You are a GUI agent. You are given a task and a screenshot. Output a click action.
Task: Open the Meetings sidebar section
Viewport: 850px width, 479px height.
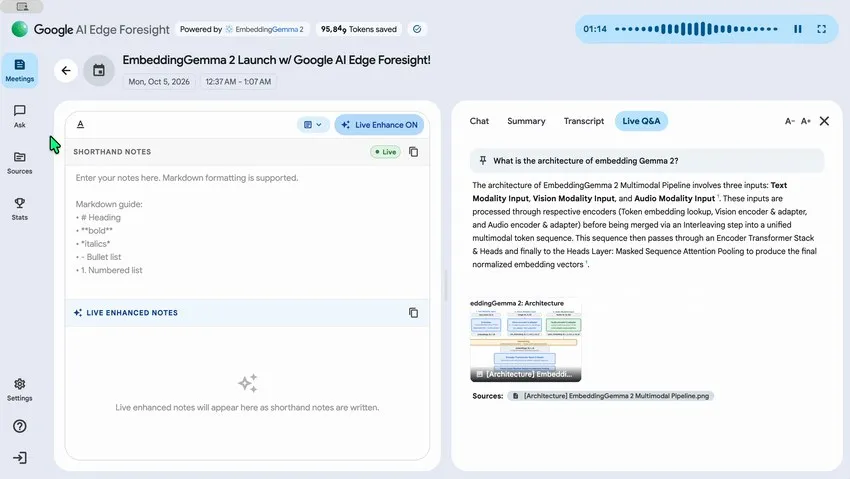point(20,70)
